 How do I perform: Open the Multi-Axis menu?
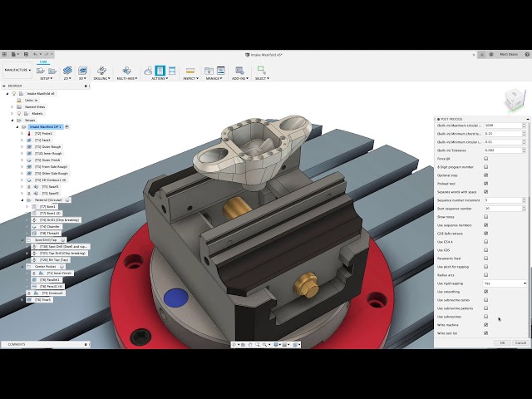click(x=127, y=78)
